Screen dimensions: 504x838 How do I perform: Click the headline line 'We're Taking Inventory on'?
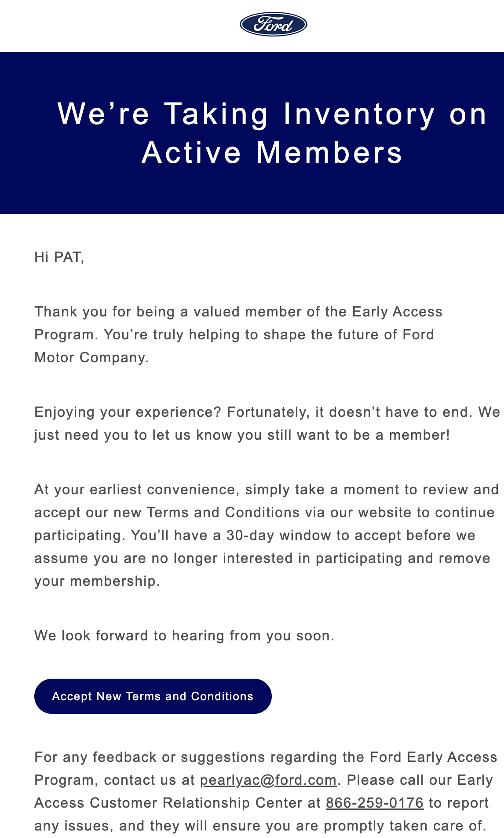[272, 114]
